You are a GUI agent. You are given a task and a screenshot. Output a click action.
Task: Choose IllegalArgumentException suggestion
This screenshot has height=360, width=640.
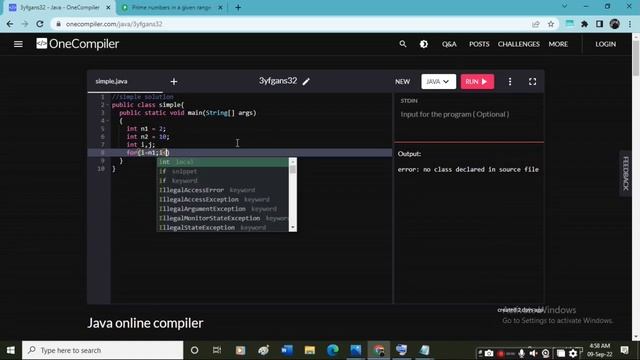[x=223, y=209]
